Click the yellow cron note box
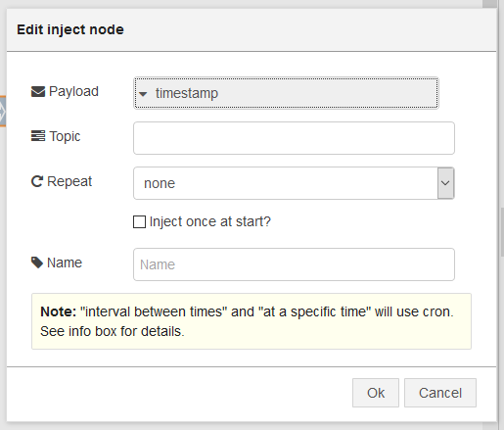The image size is (504, 430). pos(252,321)
